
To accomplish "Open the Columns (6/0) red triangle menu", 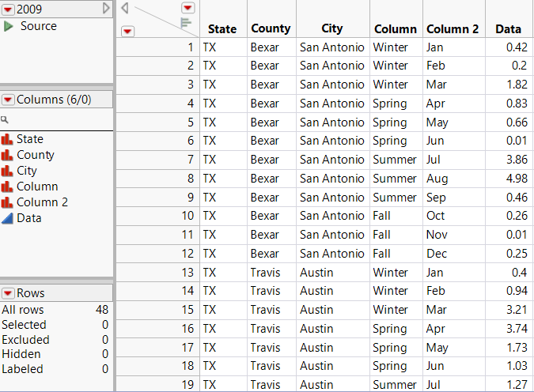I will tap(8, 100).
